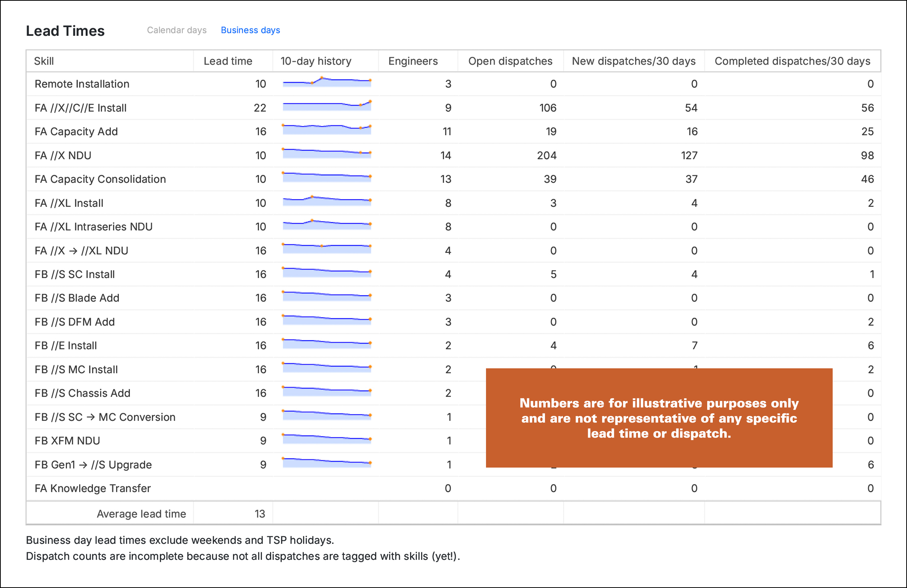Click FA Capacity Add history sparkline
This screenshot has width=907, height=588.
327,129
